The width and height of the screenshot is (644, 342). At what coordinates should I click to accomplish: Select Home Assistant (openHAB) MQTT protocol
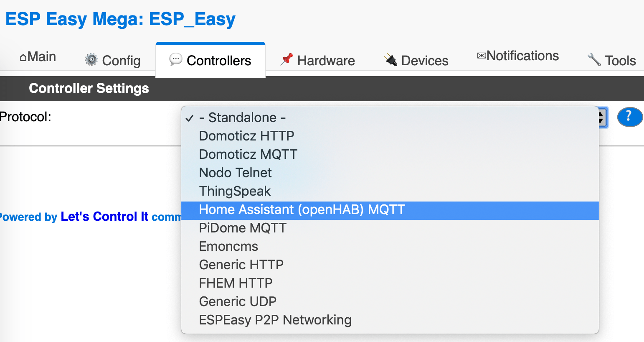[x=302, y=209]
